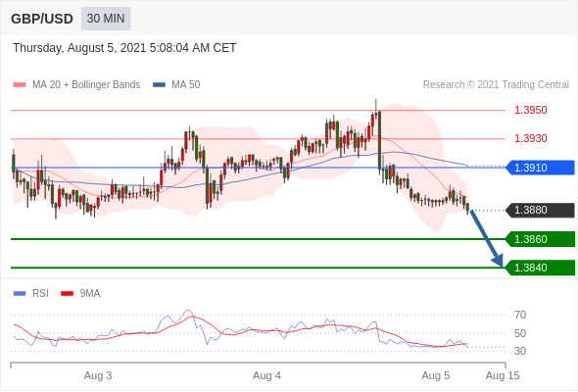Screen dimensions: 578x392
Task: Toggle the 9MA legend label
Action: [x=90, y=294]
